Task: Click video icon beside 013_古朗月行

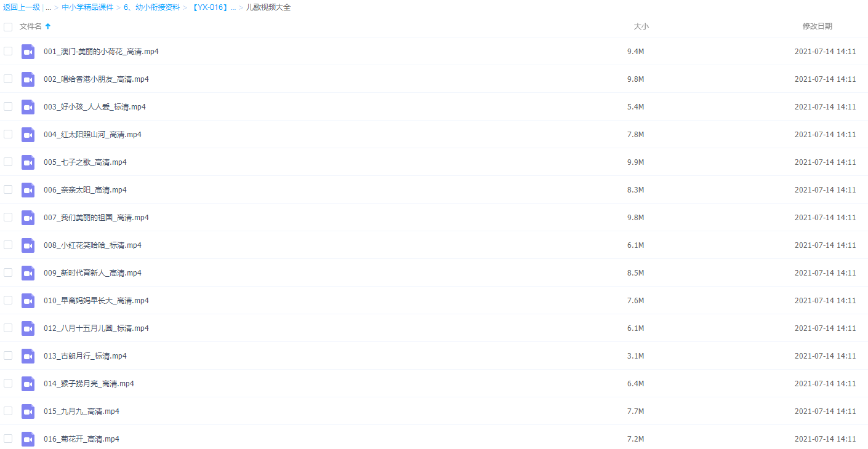Action: click(28, 356)
